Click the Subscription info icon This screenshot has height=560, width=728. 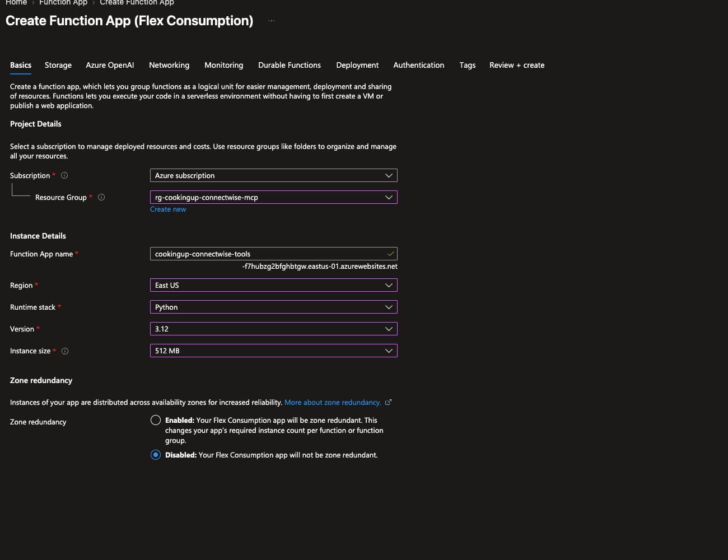(x=64, y=175)
